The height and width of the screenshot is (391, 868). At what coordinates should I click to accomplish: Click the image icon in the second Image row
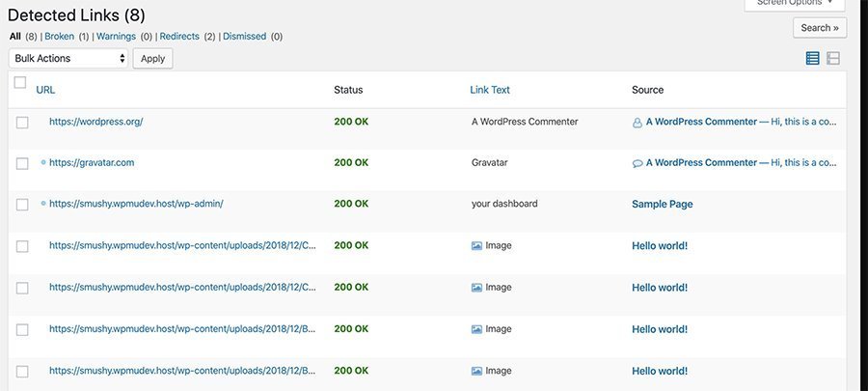pyautogui.click(x=476, y=288)
